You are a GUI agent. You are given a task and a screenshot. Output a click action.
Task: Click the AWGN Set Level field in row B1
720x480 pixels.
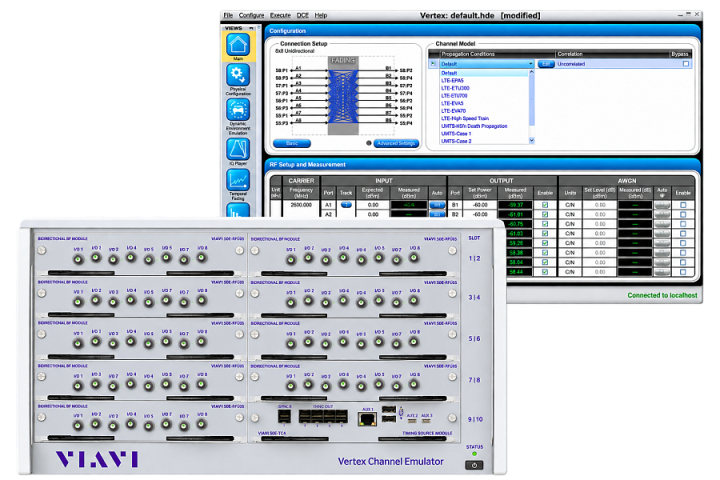pos(600,205)
